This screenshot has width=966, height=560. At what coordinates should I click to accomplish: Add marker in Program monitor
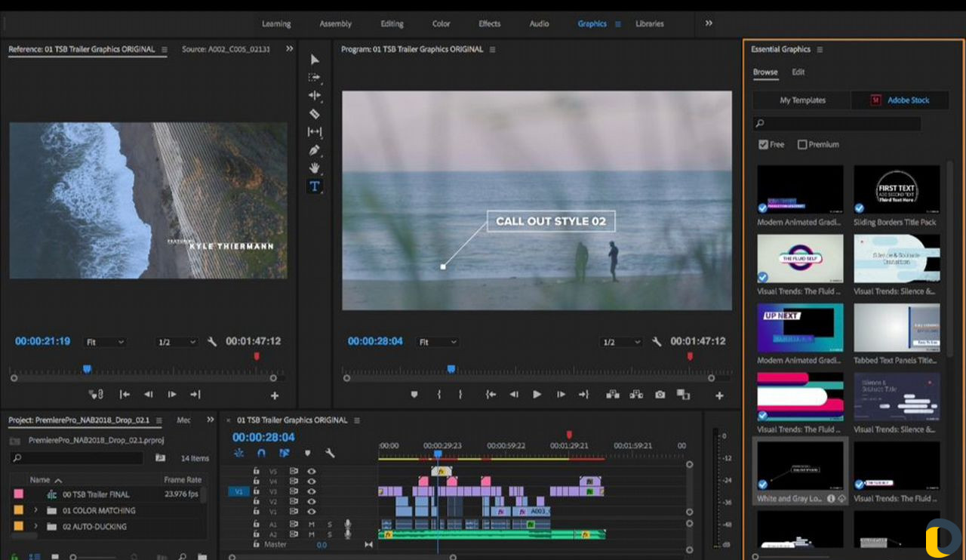[414, 395]
